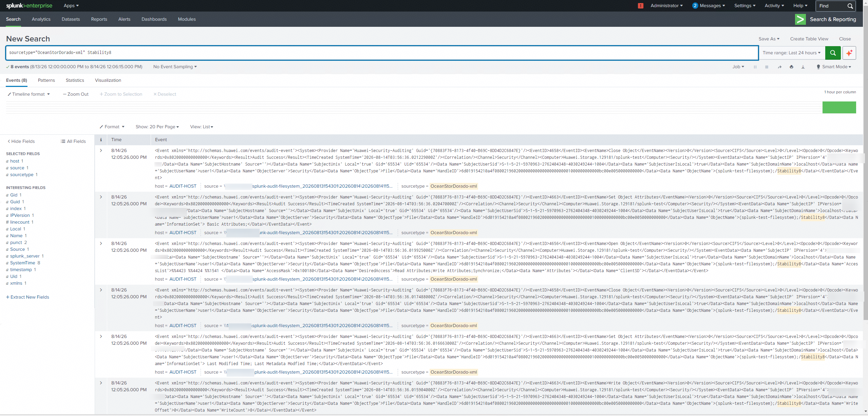Click inside the search query input
The height and width of the screenshot is (416, 868).
click(x=382, y=53)
